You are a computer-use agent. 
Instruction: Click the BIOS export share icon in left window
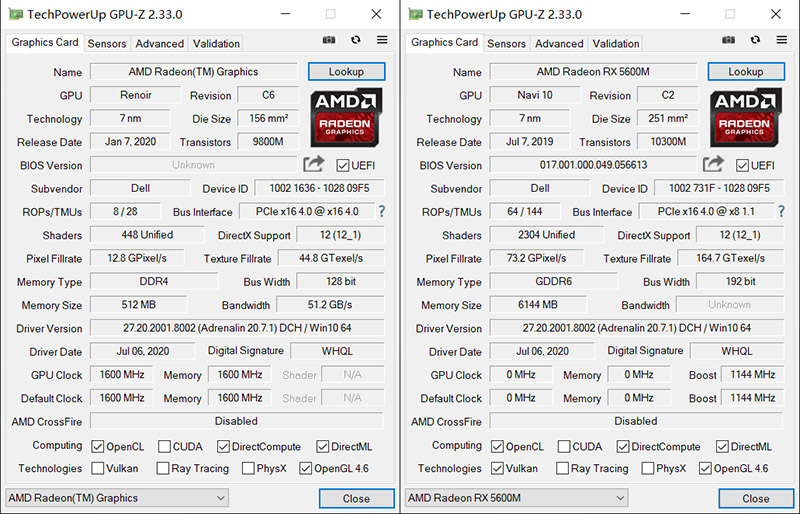click(314, 164)
